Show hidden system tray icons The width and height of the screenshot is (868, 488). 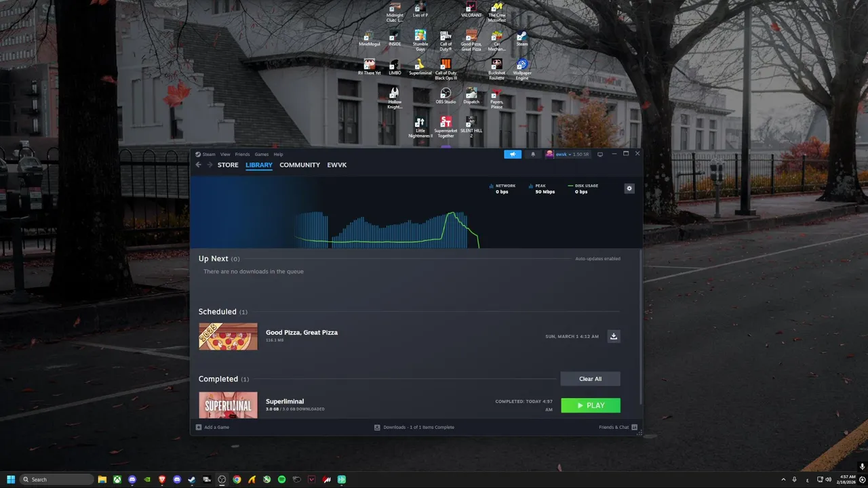[783, 479]
